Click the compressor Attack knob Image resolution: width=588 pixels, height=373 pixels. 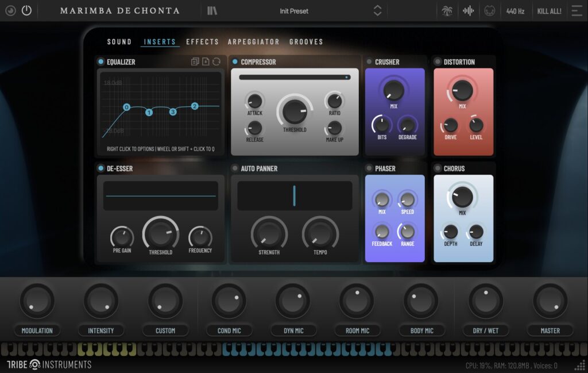pos(254,101)
